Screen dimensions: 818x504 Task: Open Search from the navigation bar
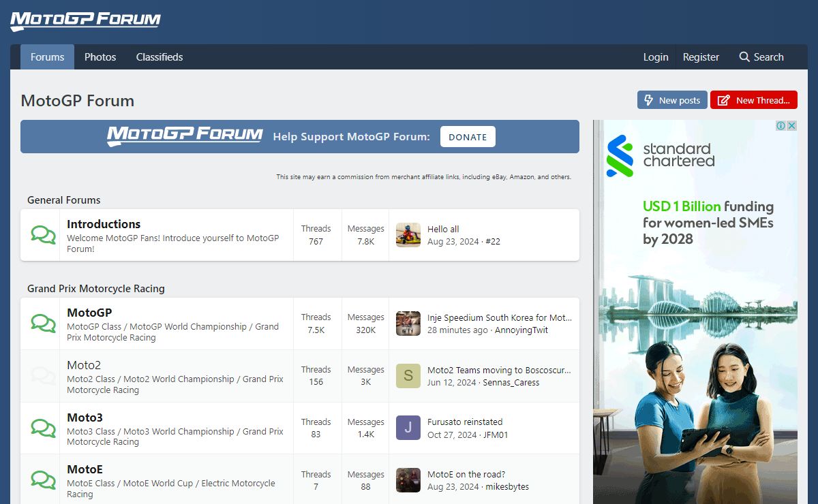coord(761,57)
